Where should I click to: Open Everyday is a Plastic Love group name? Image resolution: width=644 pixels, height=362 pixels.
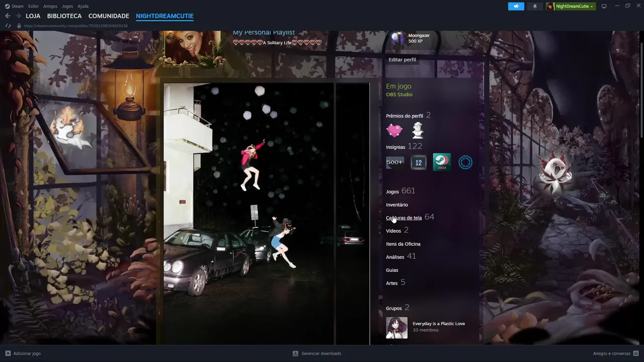[439, 324]
